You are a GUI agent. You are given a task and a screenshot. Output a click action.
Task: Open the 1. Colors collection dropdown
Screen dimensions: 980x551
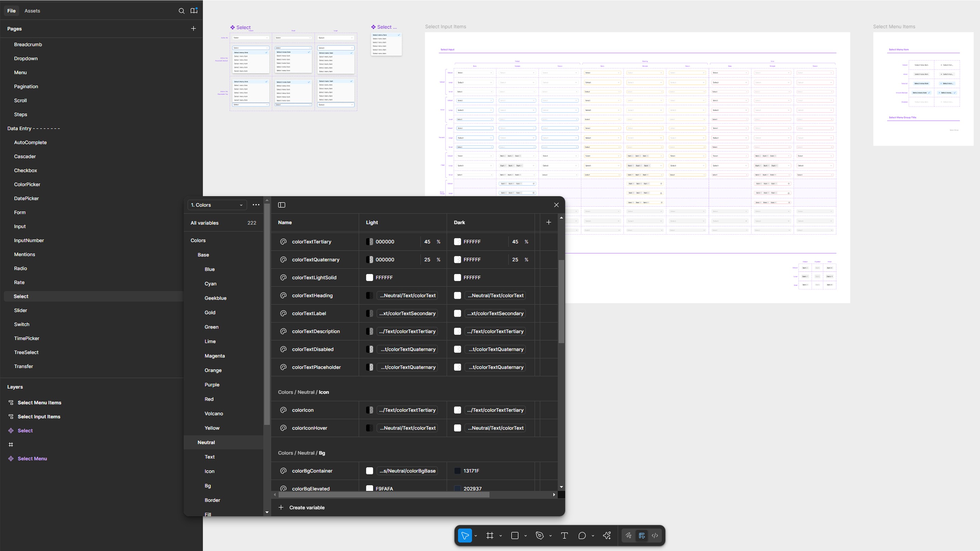[216, 205]
